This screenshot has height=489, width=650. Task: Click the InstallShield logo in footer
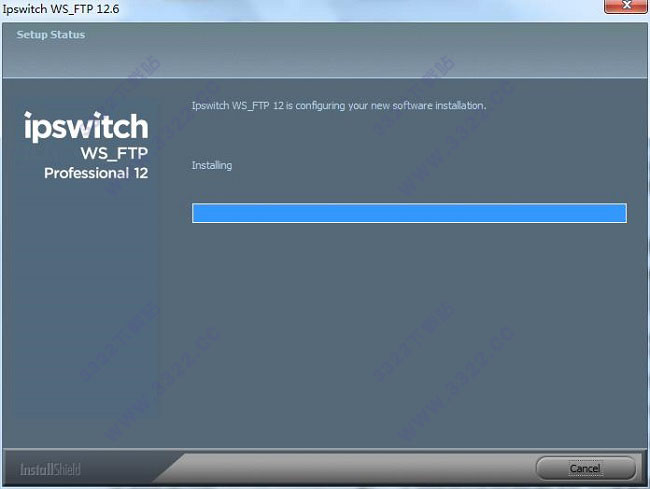pyautogui.click(x=50, y=470)
